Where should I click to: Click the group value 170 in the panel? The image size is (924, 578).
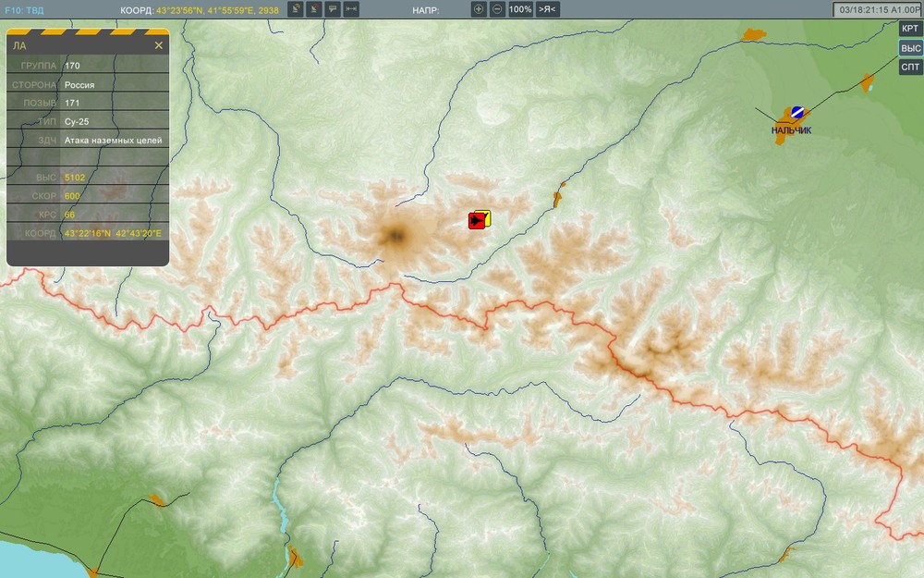click(72, 66)
